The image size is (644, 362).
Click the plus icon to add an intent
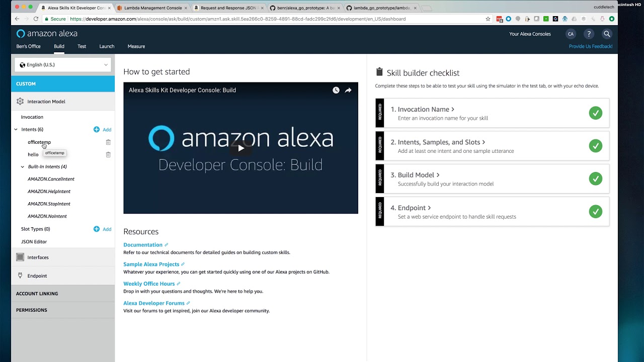pos(97,129)
